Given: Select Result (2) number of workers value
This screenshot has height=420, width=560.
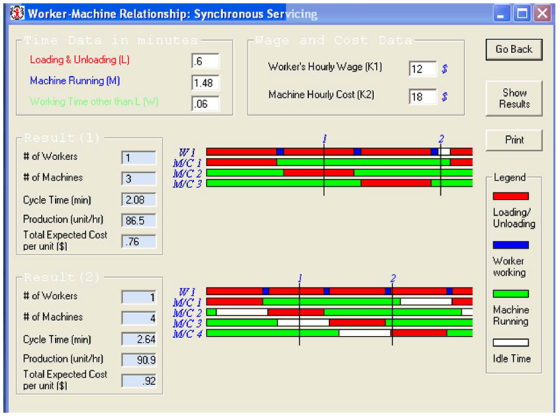Looking at the screenshot, I should (139, 297).
